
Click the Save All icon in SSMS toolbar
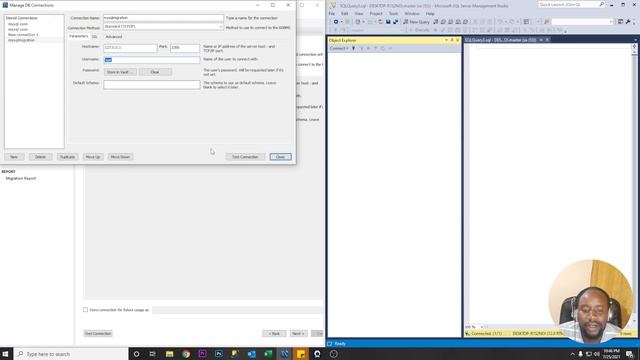(395, 22)
